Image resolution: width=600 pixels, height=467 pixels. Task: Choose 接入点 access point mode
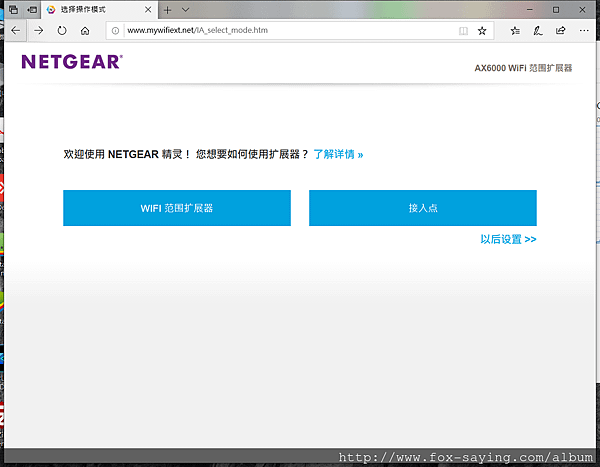[423, 208]
